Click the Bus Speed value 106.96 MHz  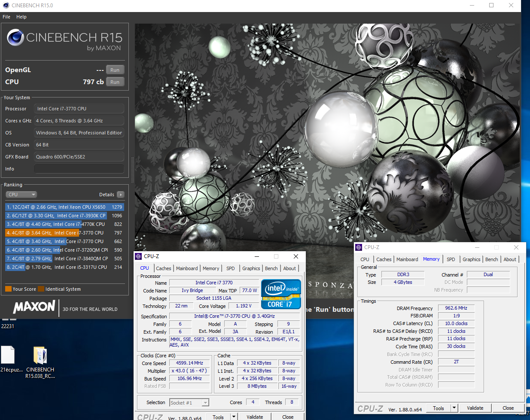(189, 378)
